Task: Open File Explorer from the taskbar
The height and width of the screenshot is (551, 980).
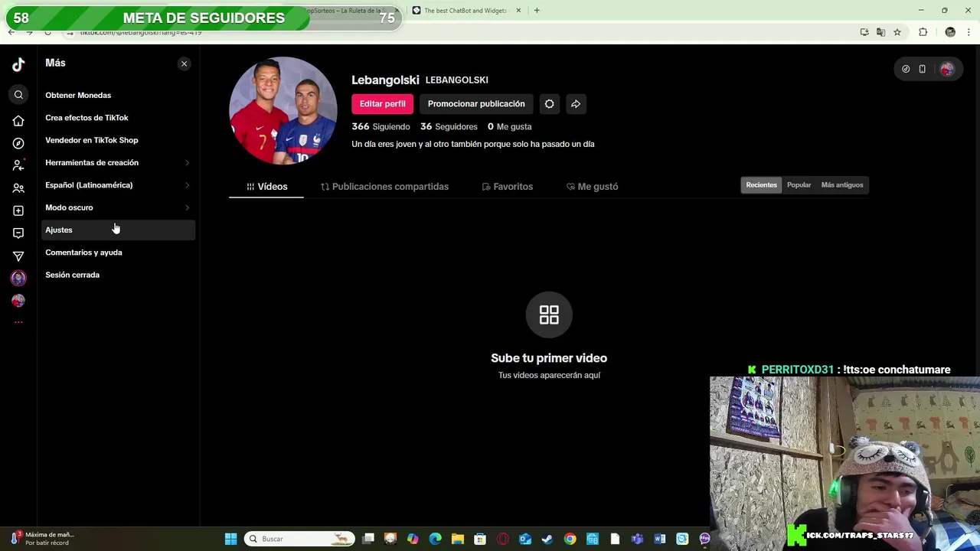Action: (x=458, y=539)
